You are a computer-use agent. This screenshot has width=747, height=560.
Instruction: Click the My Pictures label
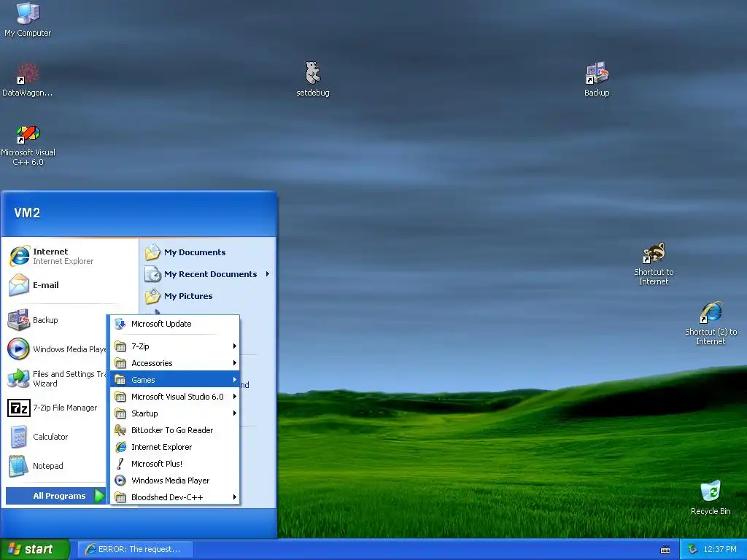tap(188, 296)
